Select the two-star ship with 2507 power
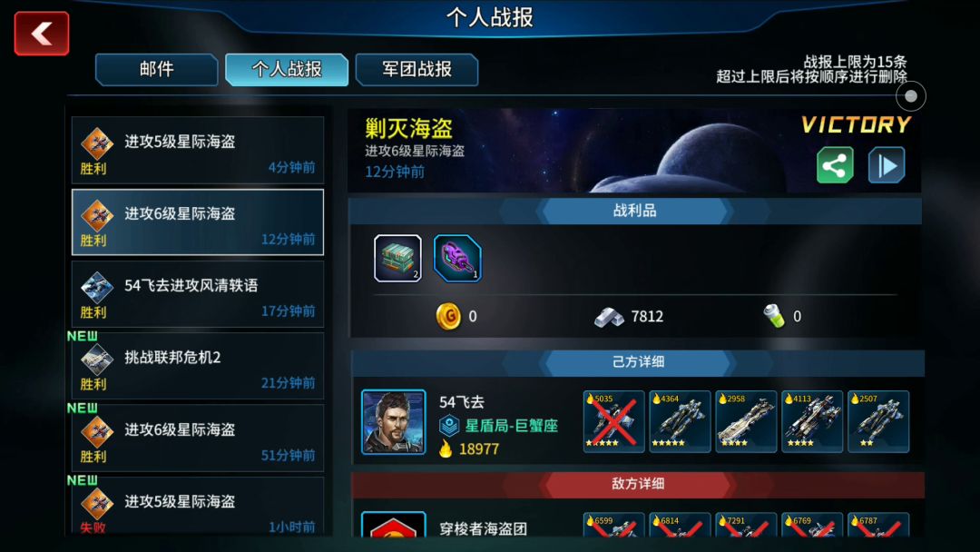The height and width of the screenshot is (552, 980). coord(878,421)
